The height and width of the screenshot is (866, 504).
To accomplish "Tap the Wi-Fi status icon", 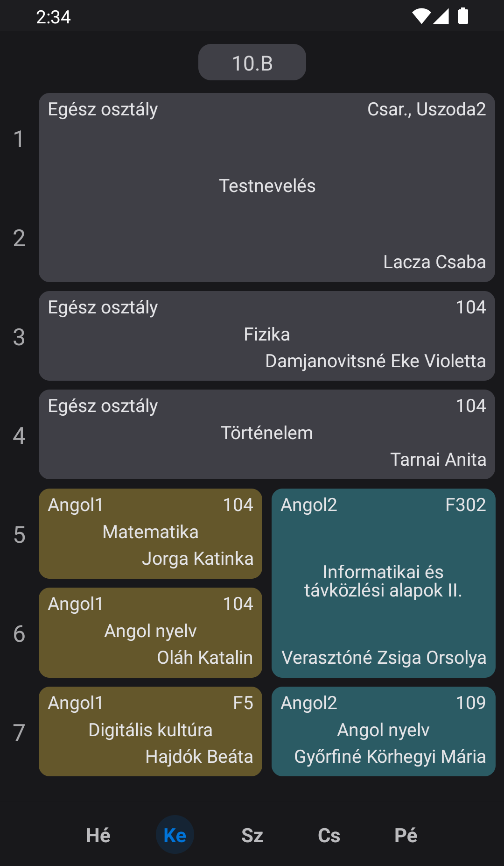I will tap(421, 16).
